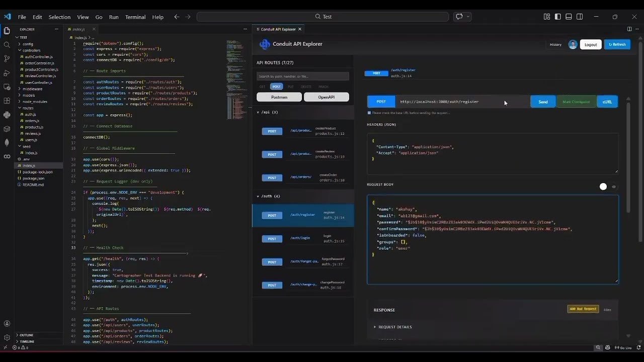Click the remote window status bar icon
The width and height of the screenshot is (644, 362).
6,347
